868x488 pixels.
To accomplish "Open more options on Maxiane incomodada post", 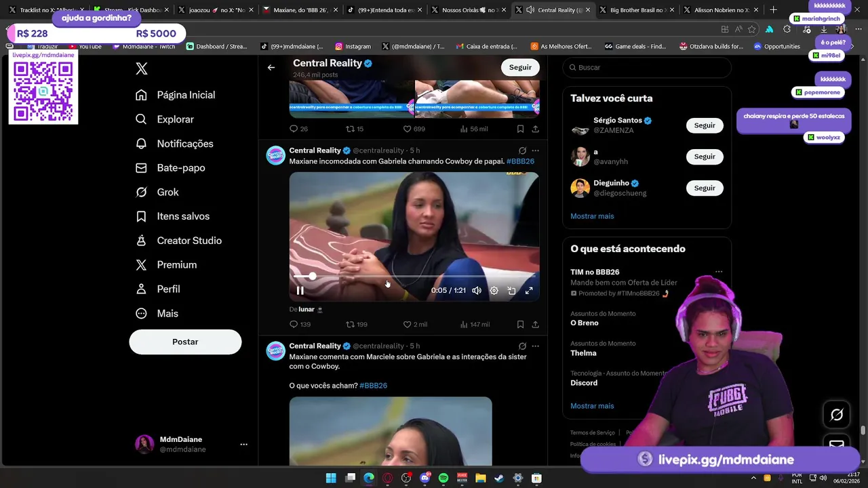I will coord(535,150).
